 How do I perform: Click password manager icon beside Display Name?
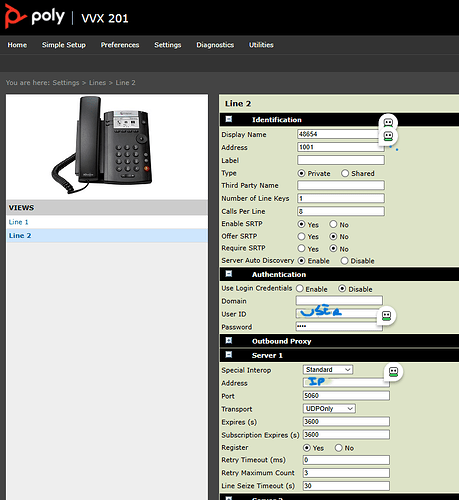pyautogui.click(x=388, y=136)
